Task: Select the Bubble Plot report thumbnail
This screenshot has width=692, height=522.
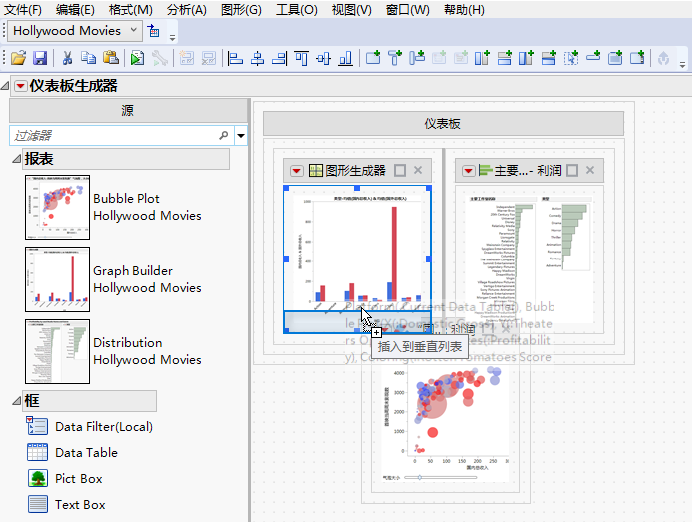Action: point(57,207)
